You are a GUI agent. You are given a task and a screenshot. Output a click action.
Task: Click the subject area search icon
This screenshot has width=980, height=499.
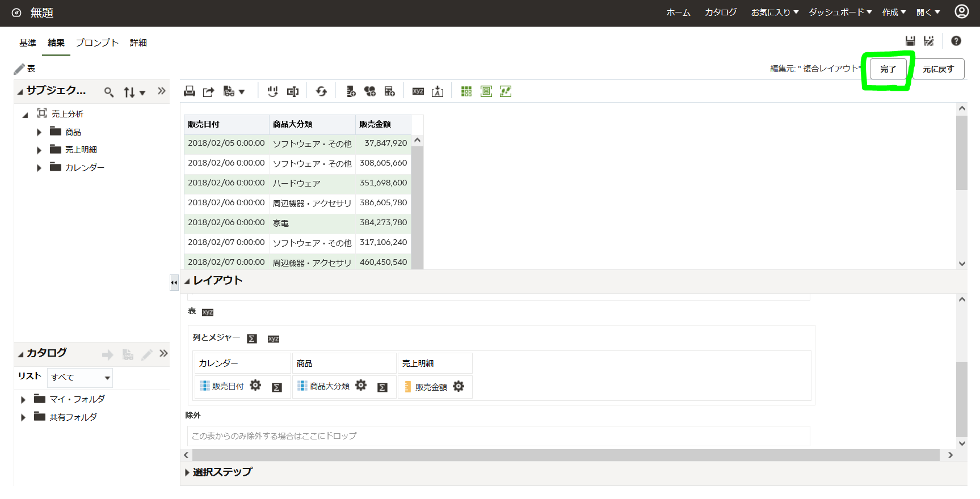click(x=109, y=92)
